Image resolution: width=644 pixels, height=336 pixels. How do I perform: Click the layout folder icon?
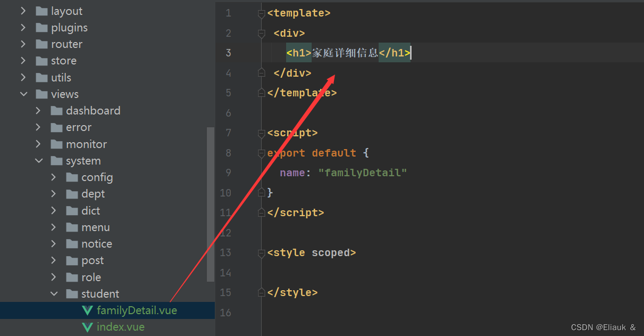41,11
